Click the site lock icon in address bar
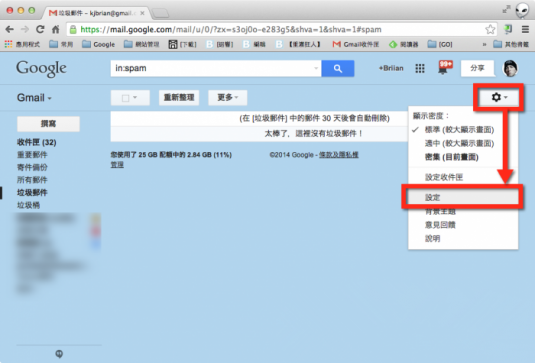This screenshot has height=363, width=535. (x=73, y=30)
